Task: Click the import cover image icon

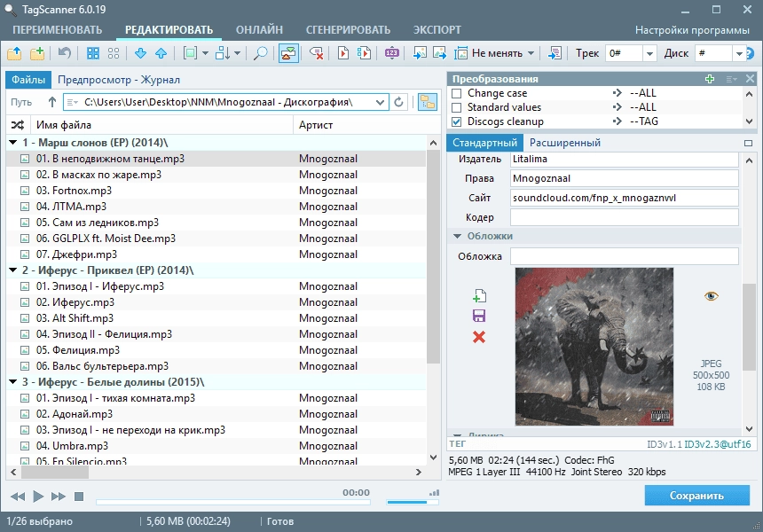Action: point(420,53)
